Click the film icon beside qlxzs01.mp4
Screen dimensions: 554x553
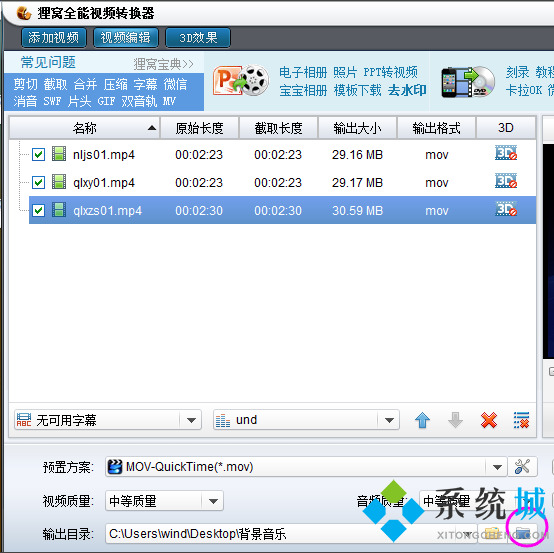(x=59, y=210)
